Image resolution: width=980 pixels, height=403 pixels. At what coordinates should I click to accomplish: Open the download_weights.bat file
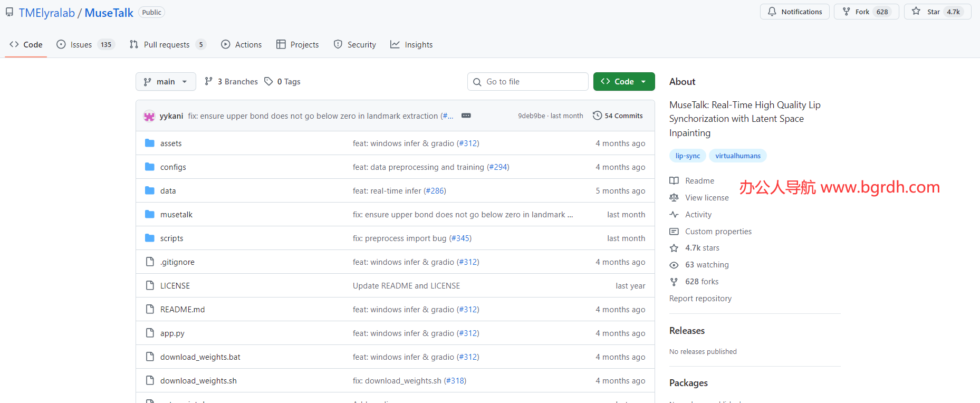coord(200,357)
